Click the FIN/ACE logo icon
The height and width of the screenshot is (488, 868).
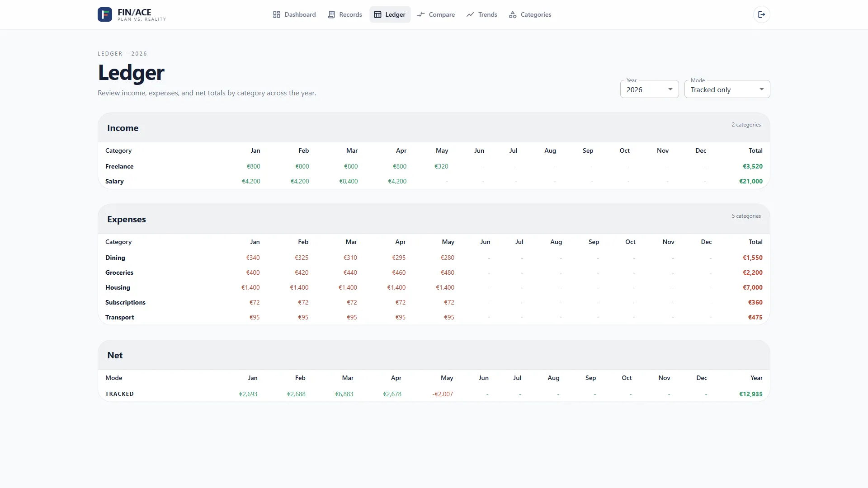coord(105,14)
